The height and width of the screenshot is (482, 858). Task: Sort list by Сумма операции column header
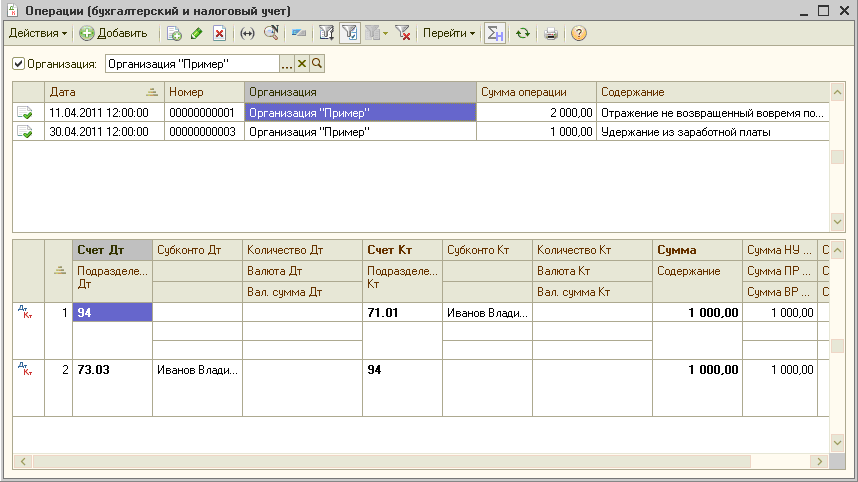[535, 92]
